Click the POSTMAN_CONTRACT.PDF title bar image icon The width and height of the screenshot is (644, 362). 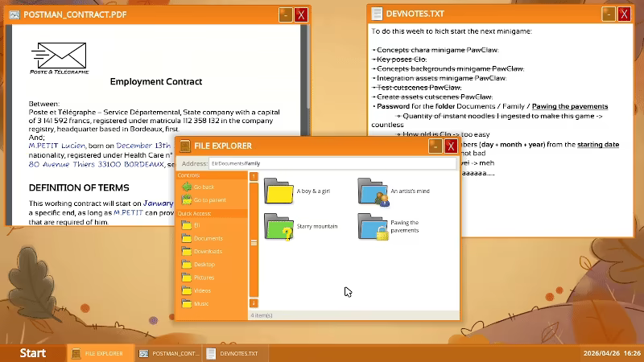14,14
